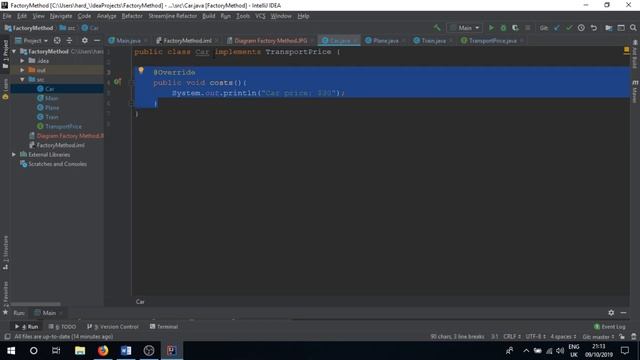
Task: Select the Main class in project tree
Action: (51, 98)
